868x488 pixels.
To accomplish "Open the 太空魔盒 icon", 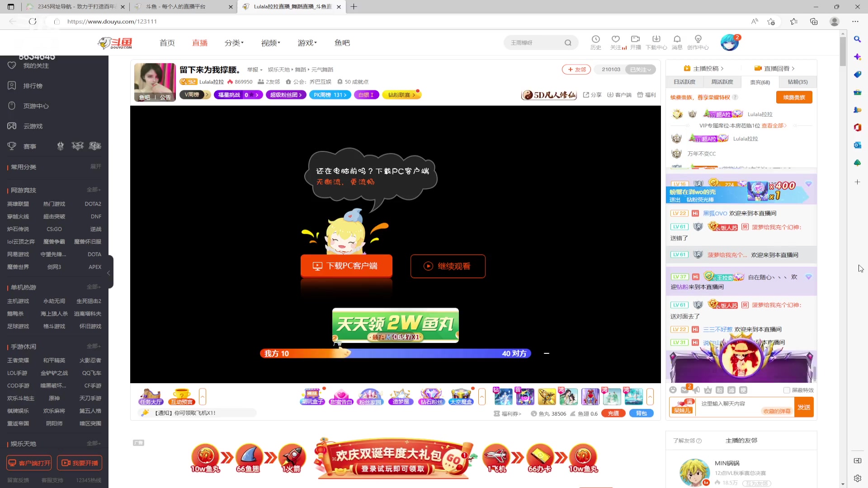I will coord(461,395).
